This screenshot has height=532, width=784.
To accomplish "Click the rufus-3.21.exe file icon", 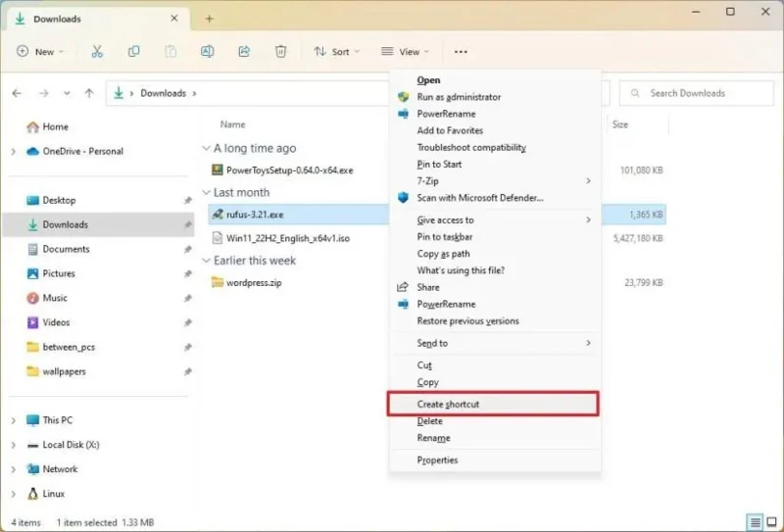I will (x=217, y=214).
